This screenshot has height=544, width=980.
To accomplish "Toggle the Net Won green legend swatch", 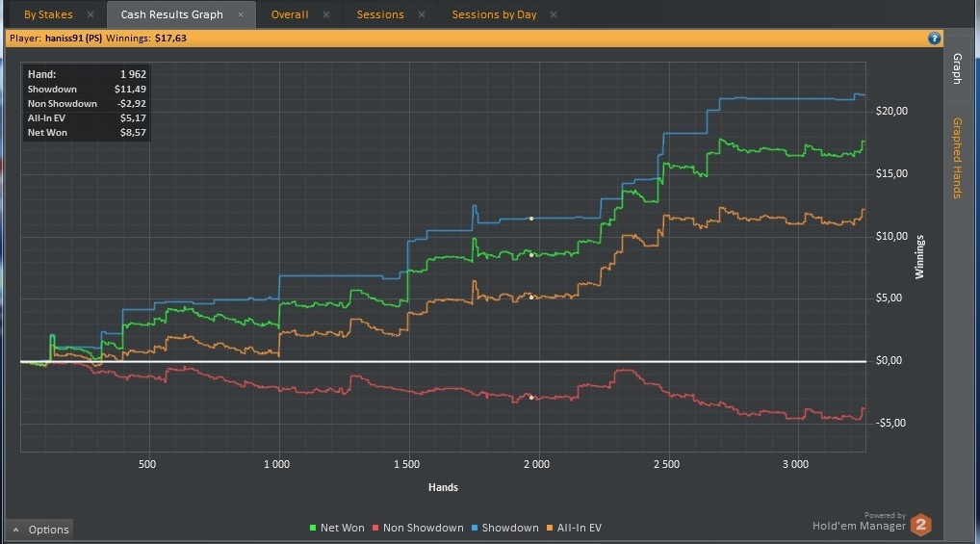I will 313,528.
